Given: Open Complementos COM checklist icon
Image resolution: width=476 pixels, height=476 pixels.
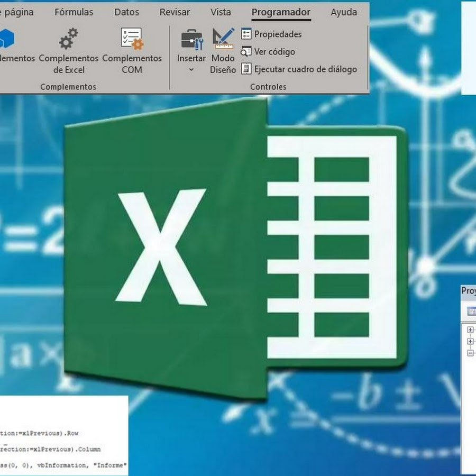Looking at the screenshot, I should click(132, 39).
